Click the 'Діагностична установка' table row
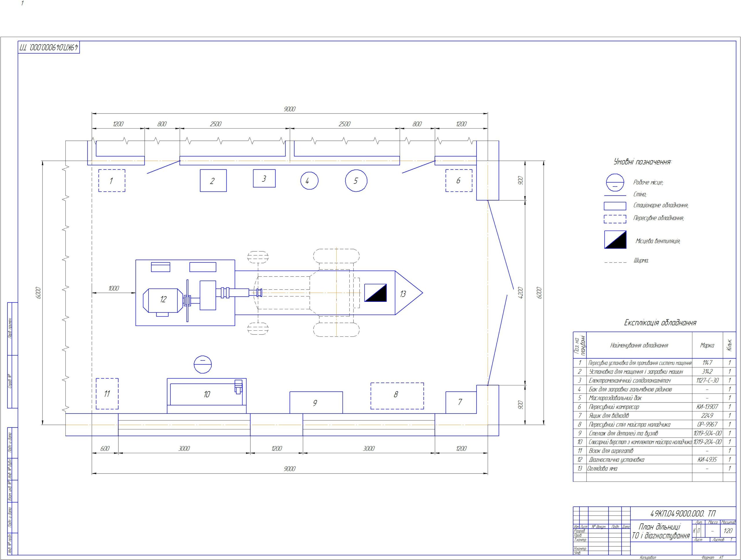 tap(654, 460)
